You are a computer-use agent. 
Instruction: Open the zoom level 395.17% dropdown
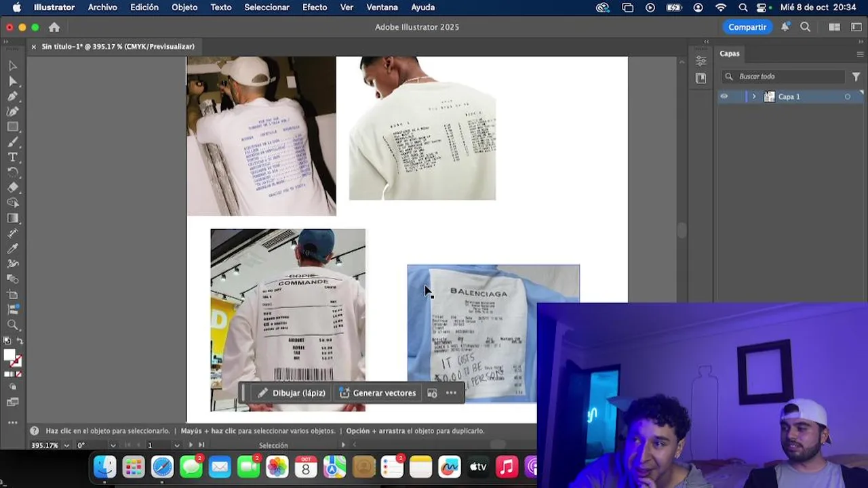tap(66, 445)
